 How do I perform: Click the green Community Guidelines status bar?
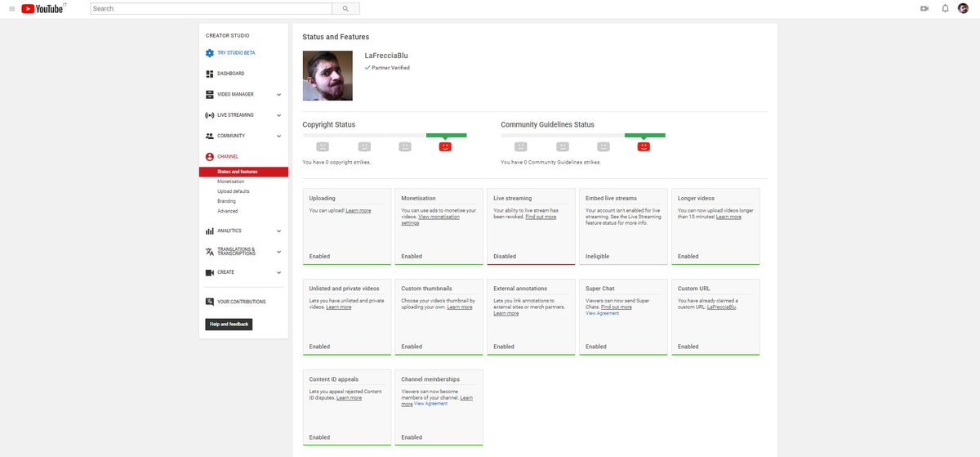(x=645, y=135)
